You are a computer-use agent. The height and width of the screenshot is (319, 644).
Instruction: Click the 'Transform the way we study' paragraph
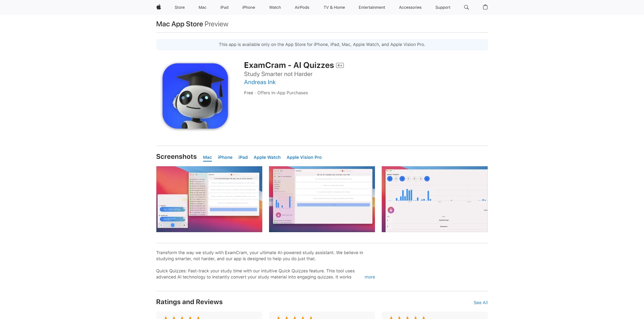pos(260,256)
